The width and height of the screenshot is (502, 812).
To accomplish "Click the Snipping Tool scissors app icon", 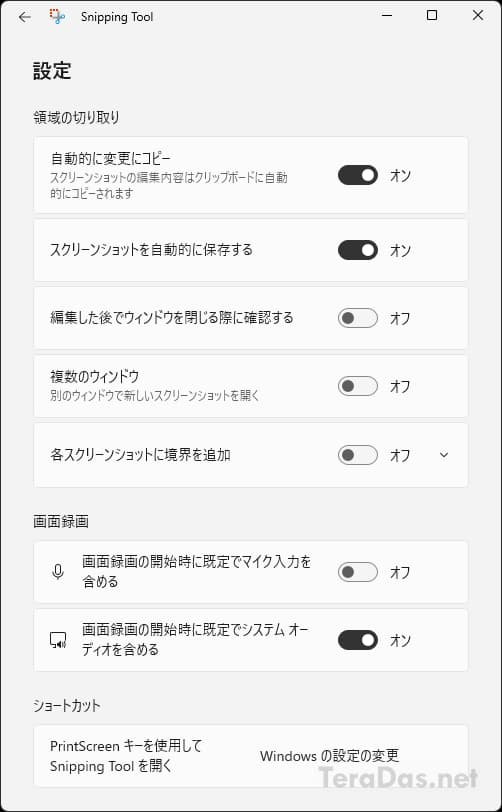I will (x=57, y=17).
